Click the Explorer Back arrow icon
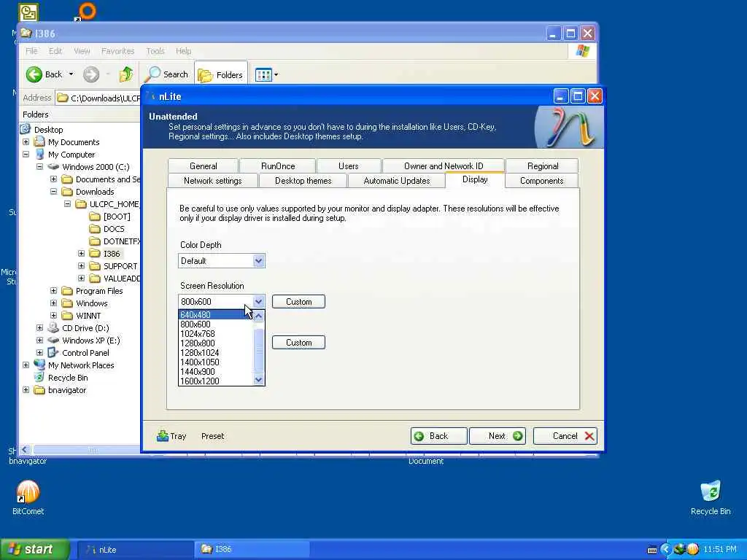The image size is (747, 560). point(34,74)
